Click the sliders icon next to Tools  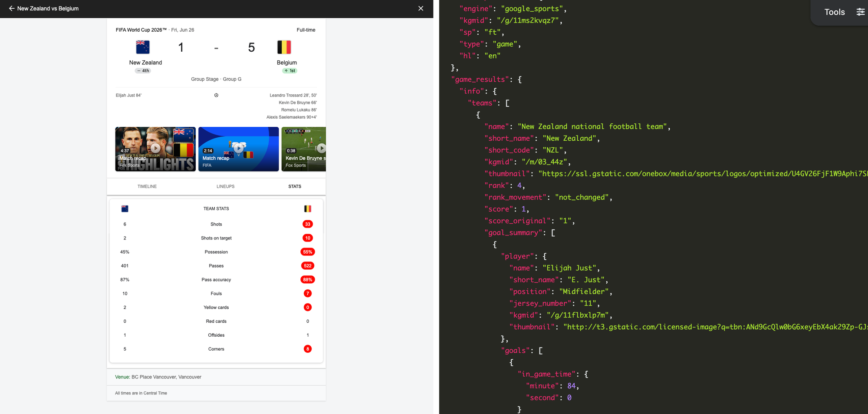tap(860, 12)
